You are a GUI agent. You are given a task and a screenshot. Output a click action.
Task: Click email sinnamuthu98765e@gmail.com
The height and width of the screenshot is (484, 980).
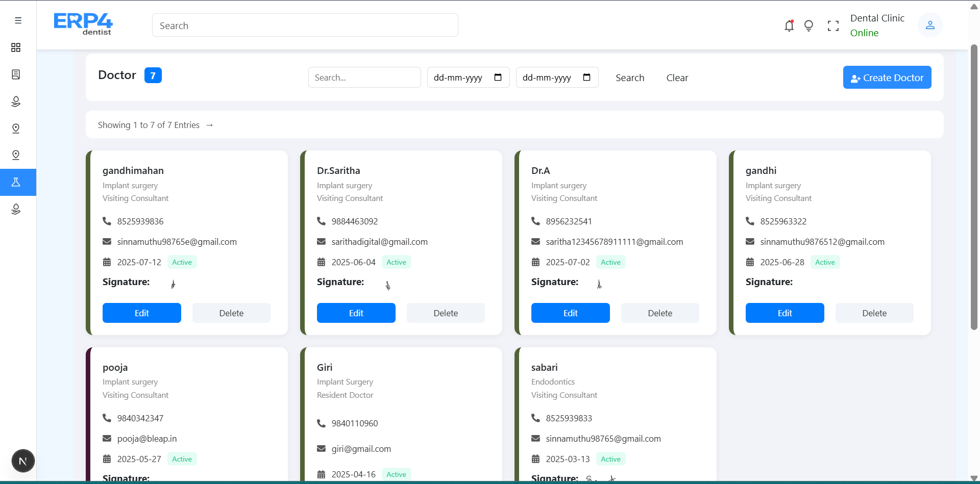(x=177, y=242)
